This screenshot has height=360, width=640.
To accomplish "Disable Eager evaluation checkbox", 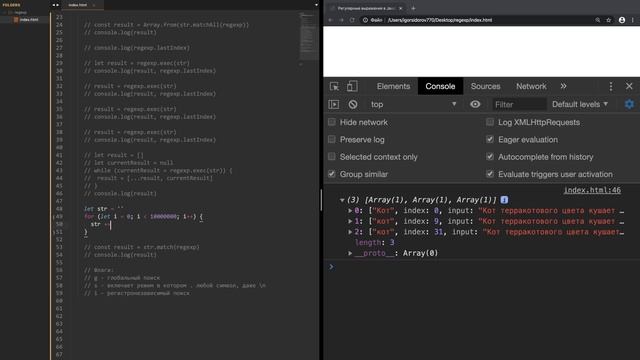I will coord(490,139).
